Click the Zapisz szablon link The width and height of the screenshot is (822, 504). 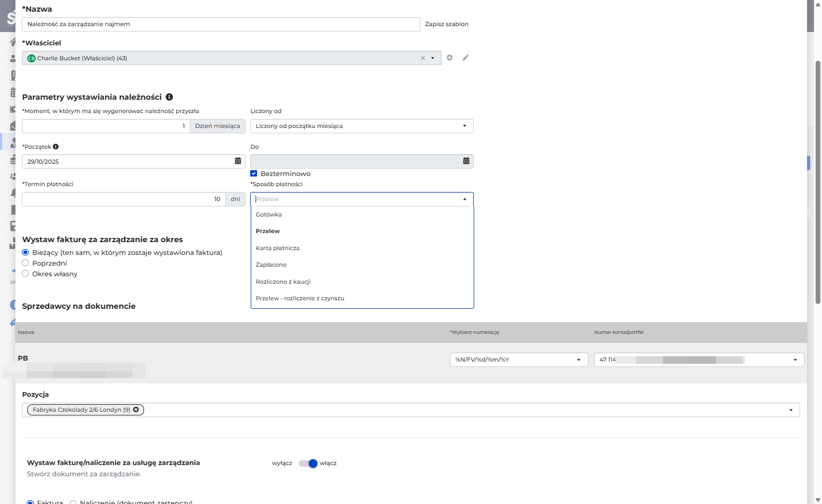(446, 24)
